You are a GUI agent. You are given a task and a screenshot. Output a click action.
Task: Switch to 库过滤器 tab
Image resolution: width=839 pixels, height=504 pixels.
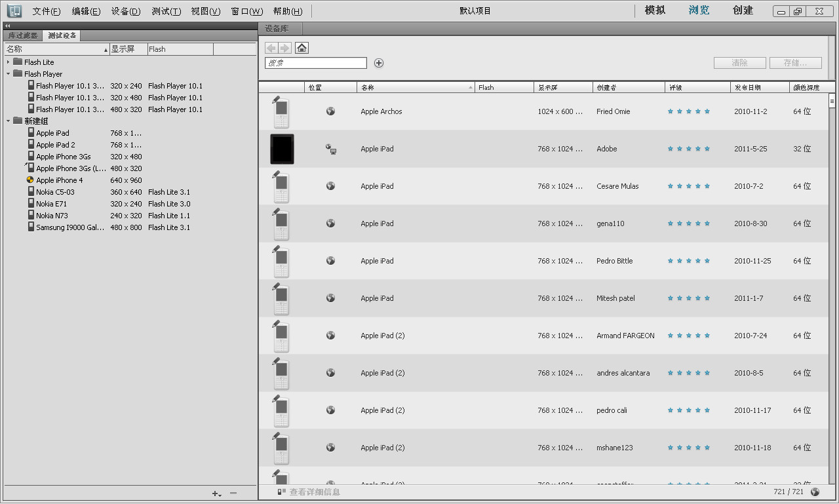[23, 35]
